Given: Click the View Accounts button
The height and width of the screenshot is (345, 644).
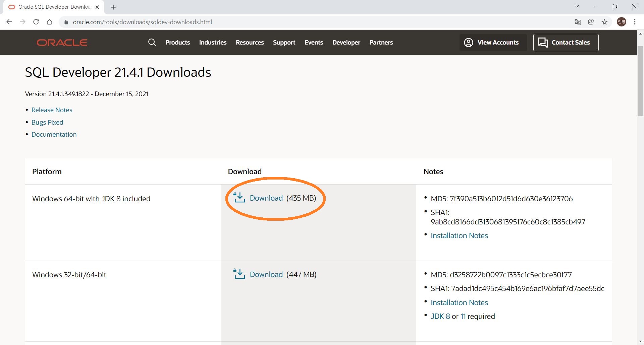Looking at the screenshot, I should [493, 43].
